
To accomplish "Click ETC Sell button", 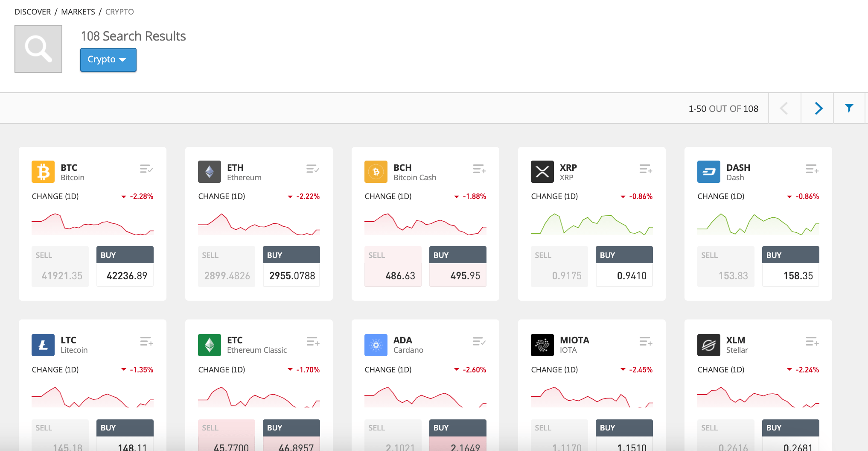I will click(227, 435).
